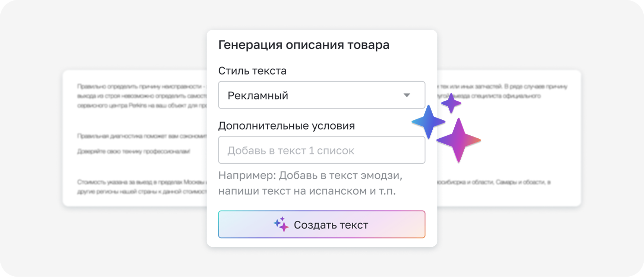Click the Стиль текста label
This screenshot has height=277, width=644.
pyautogui.click(x=252, y=71)
